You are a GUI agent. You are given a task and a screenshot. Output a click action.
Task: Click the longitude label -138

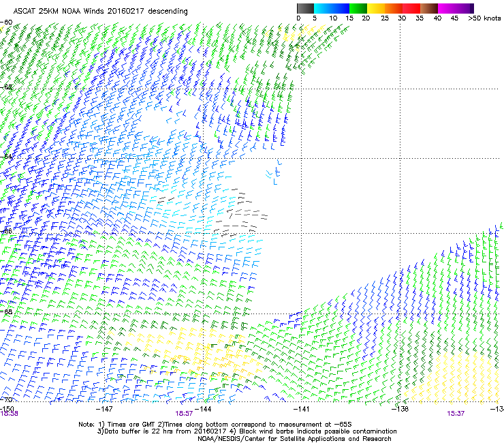400,409
